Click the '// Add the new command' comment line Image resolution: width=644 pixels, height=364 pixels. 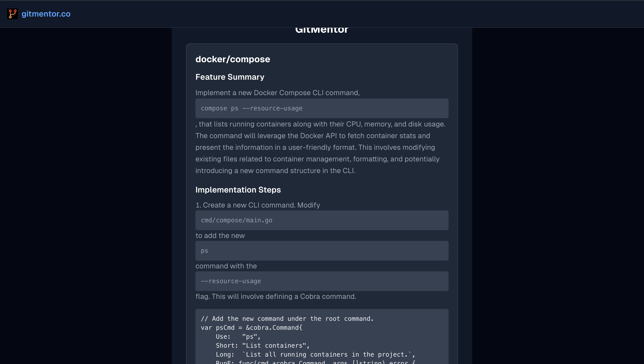tap(287, 319)
